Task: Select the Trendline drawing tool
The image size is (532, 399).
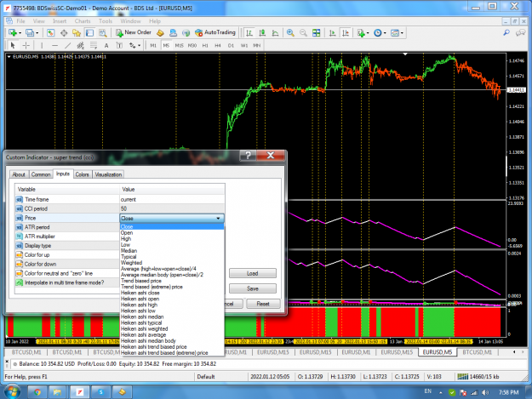Action: click(x=67, y=45)
